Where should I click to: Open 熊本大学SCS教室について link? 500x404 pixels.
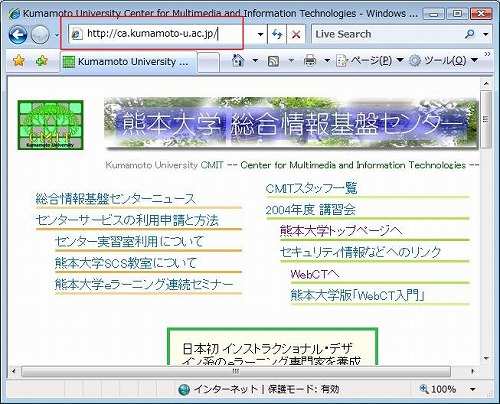pos(126,263)
